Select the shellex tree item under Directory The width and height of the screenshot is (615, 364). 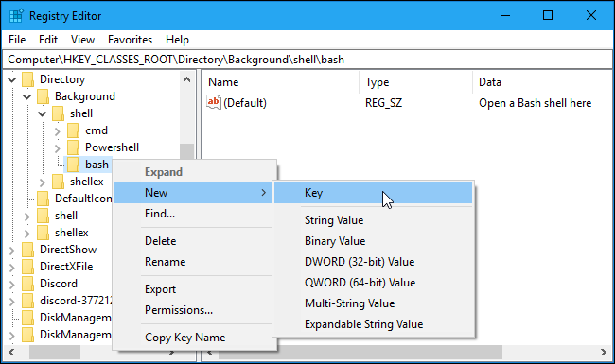[x=71, y=233]
